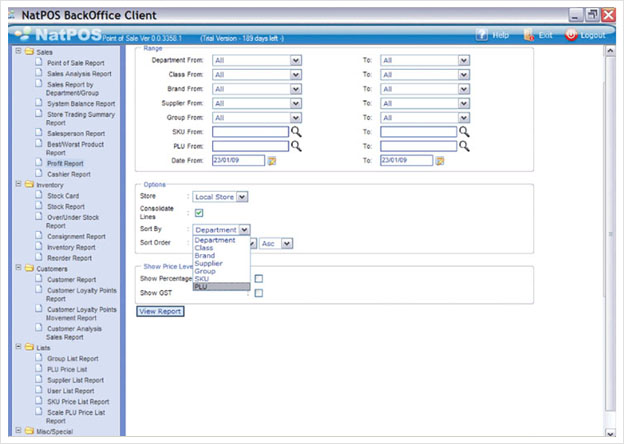This screenshot has width=624, height=444.
Task: Open the Help icon in header
Action: pos(482,35)
